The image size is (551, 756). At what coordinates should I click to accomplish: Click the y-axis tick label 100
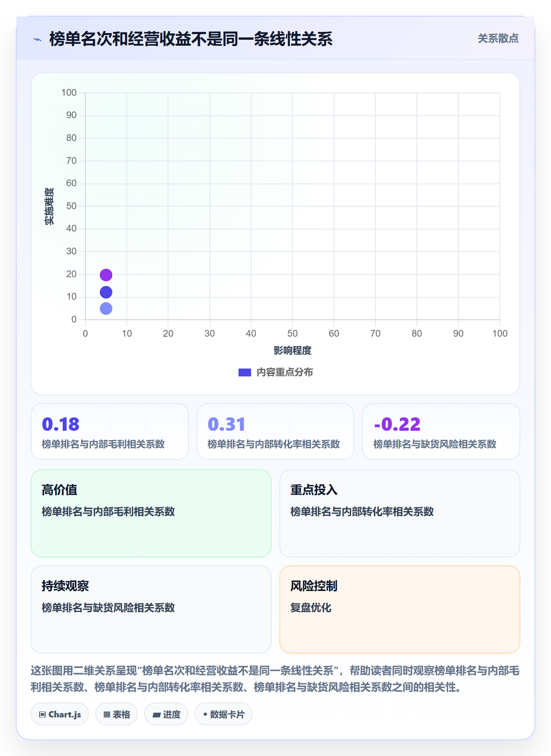(69, 93)
